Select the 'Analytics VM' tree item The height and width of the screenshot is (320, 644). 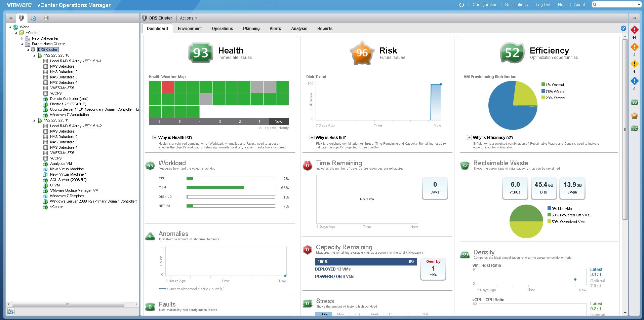click(61, 164)
